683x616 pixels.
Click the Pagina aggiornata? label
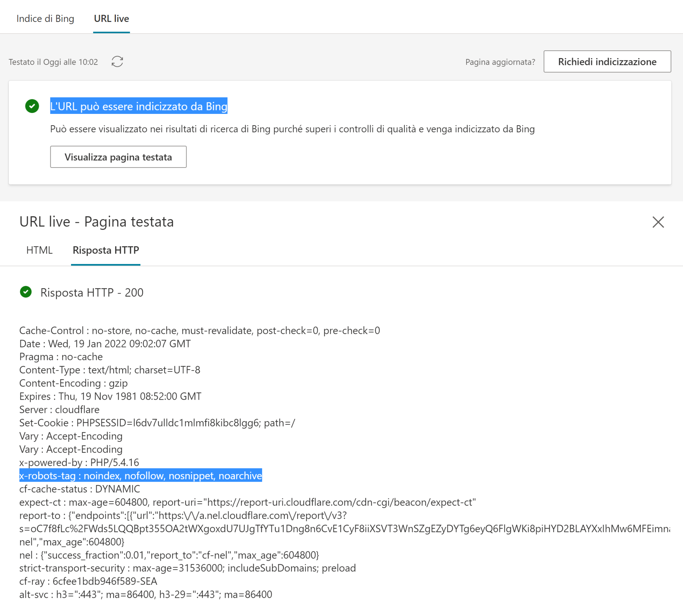click(500, 62)
